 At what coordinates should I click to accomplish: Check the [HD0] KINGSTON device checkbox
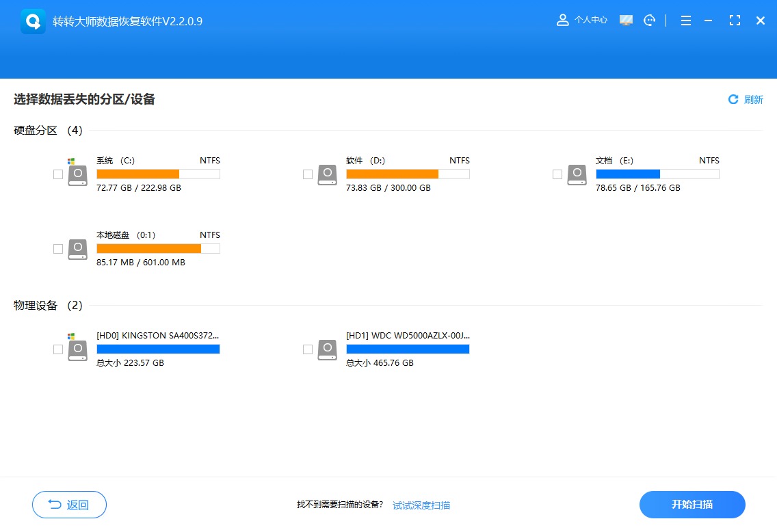pyautogui.click(x=58, y=349)
